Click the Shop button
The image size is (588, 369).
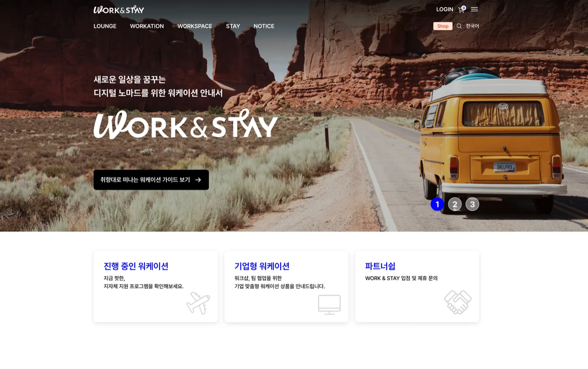[443, 26]
